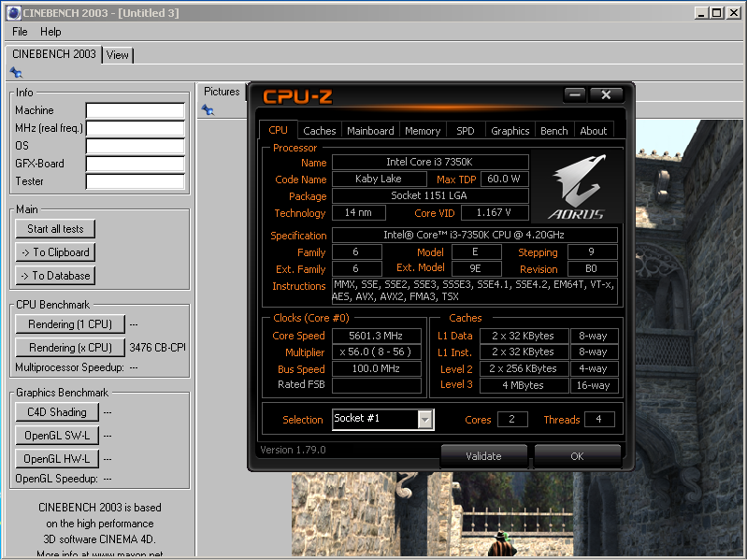Select the CINEBENCH 2003 tab
Screen dimensions: 747x560
pos(54,54)
